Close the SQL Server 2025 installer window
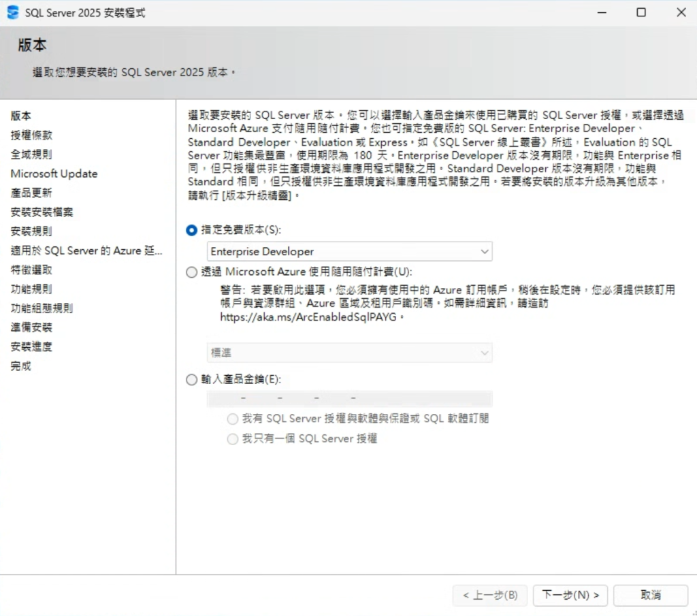Screen dimensions: 697x616 point(681,12)
